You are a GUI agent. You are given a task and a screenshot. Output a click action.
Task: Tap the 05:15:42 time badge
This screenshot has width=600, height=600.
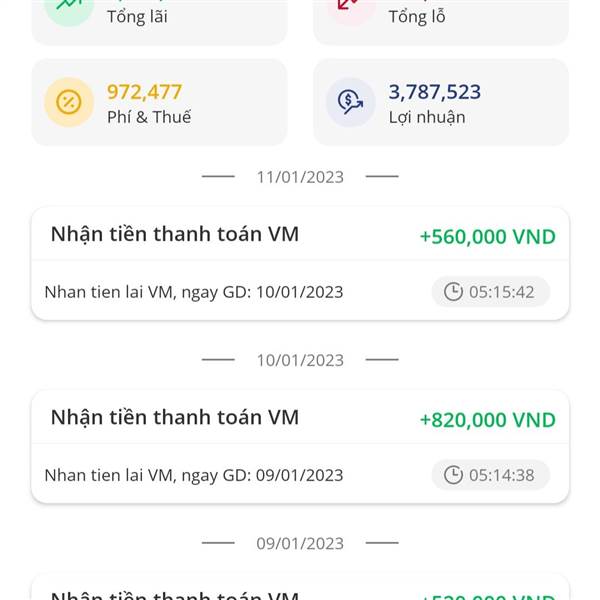click(x=491, y=292)
